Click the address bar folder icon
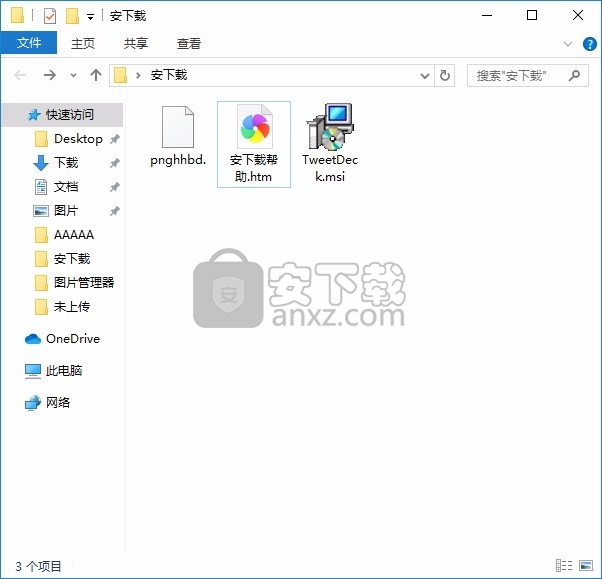 coord(121,75)
